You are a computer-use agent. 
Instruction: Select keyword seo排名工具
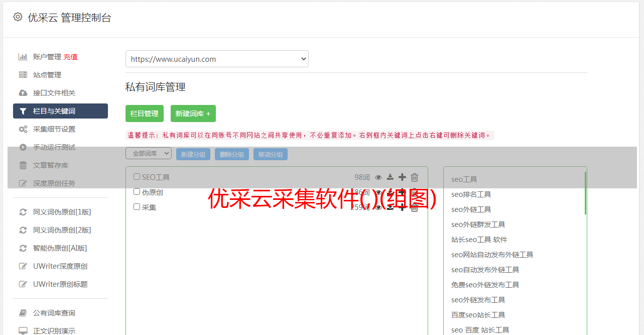(x=471, y=194)
